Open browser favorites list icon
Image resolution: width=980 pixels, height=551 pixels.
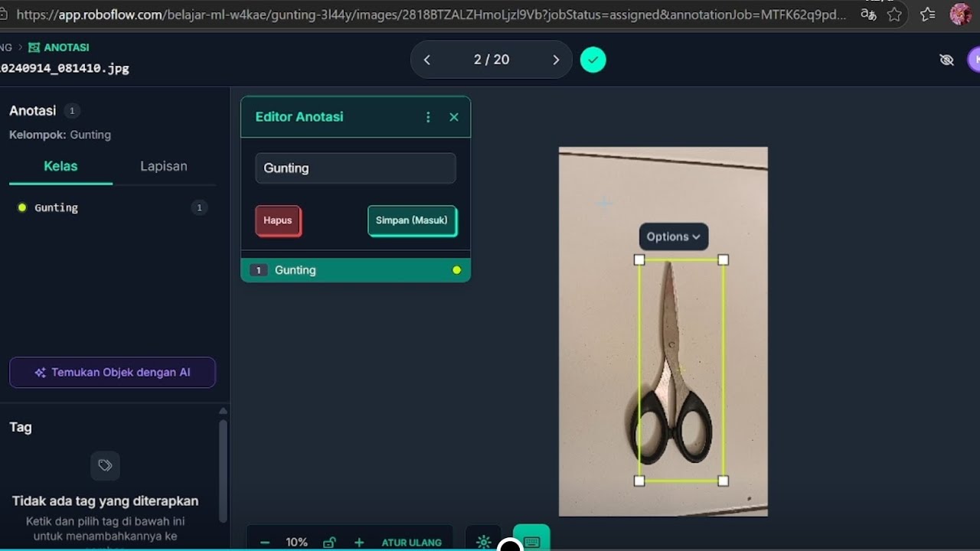point(927,14)
